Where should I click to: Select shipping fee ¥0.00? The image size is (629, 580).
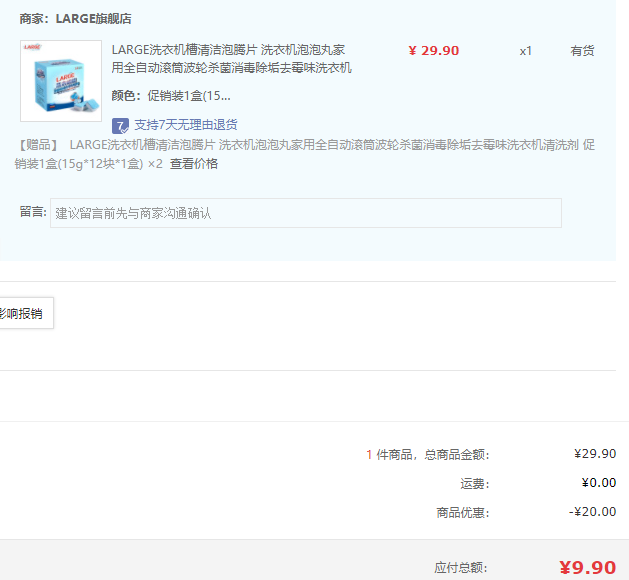[x=599, y=483]
